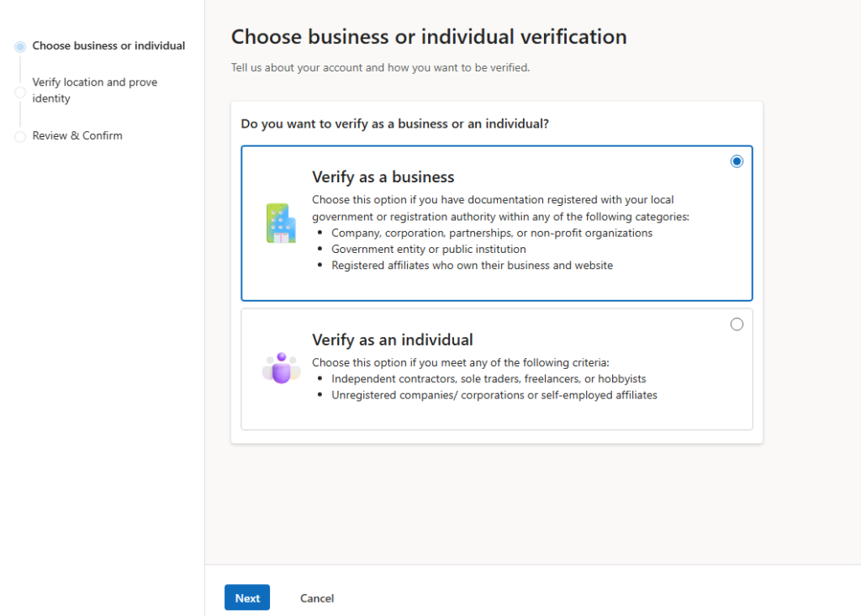
Task: Open the Choose business or individual step
Action: (x=108, y=45)
